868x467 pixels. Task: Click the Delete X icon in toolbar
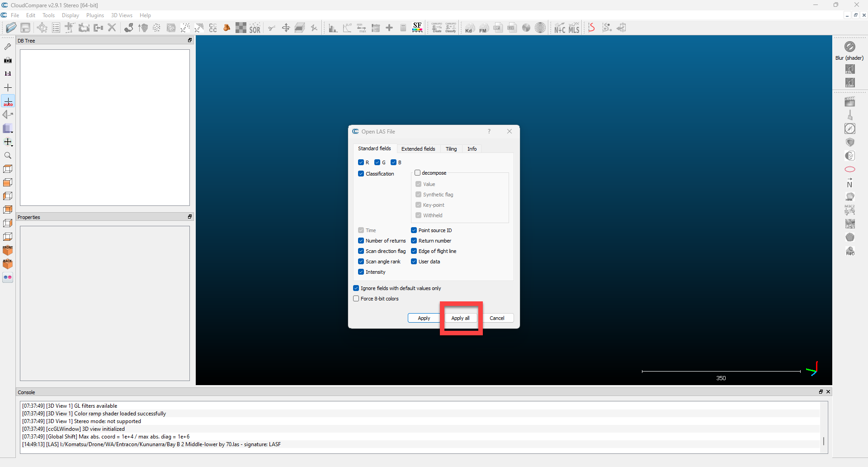[112, 28]
